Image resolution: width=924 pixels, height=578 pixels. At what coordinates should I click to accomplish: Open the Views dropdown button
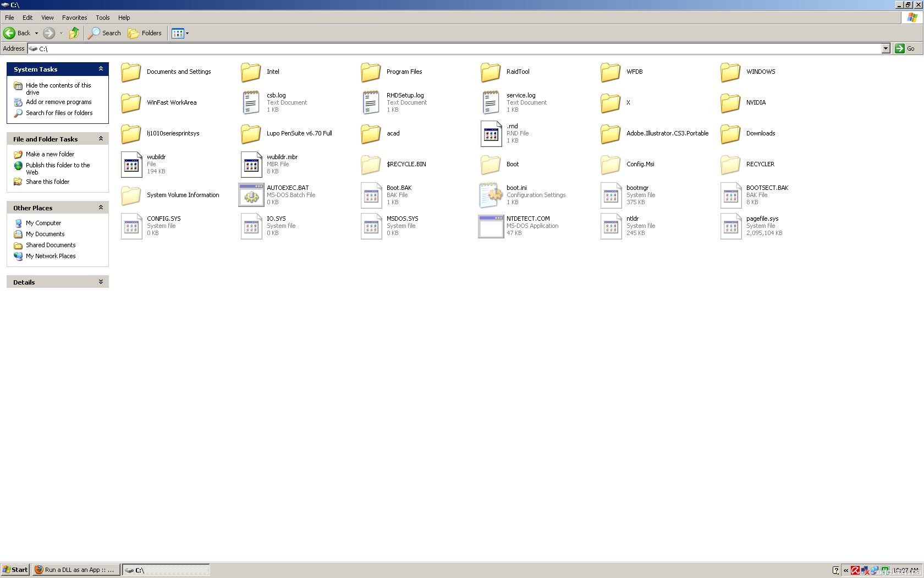click(180, 33)
